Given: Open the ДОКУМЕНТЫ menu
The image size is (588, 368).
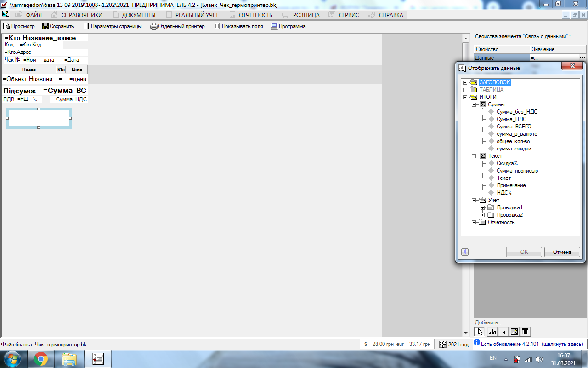Looking at the screenshot, I should [138, 15].
